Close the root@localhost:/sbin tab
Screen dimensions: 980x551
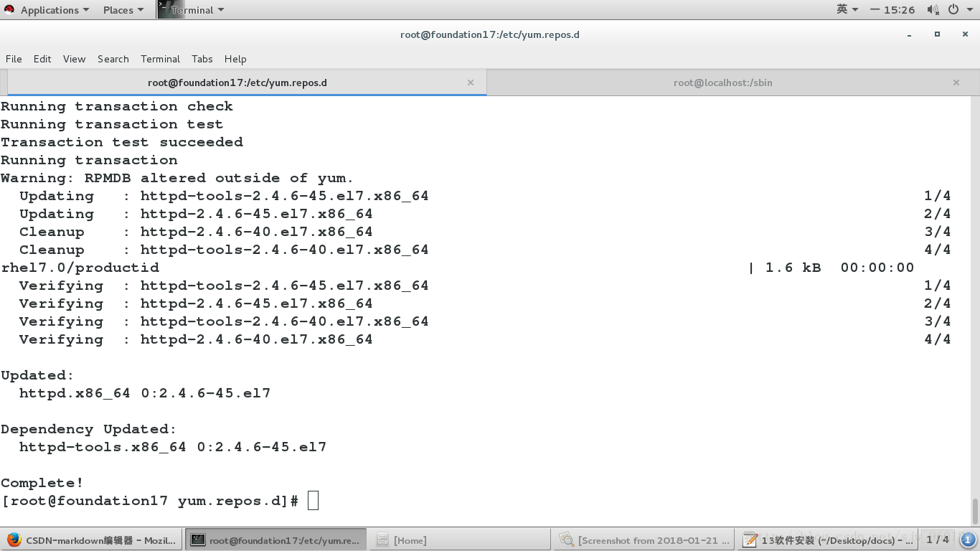click(x=956, y=83)
